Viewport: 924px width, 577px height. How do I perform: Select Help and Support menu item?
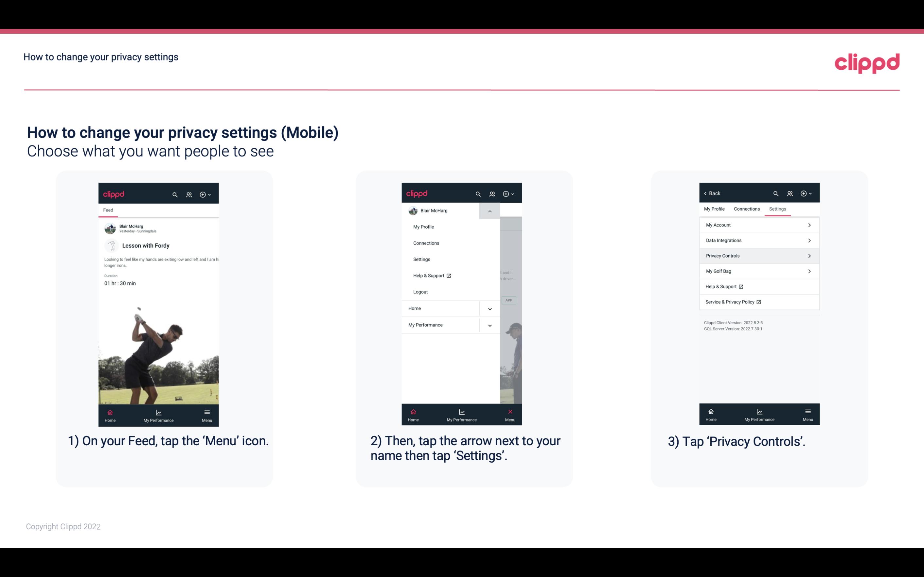[432, 275]
